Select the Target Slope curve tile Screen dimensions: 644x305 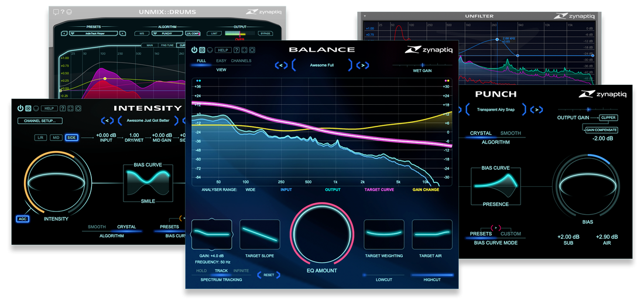pyautogui.click(x=259, y=235)
